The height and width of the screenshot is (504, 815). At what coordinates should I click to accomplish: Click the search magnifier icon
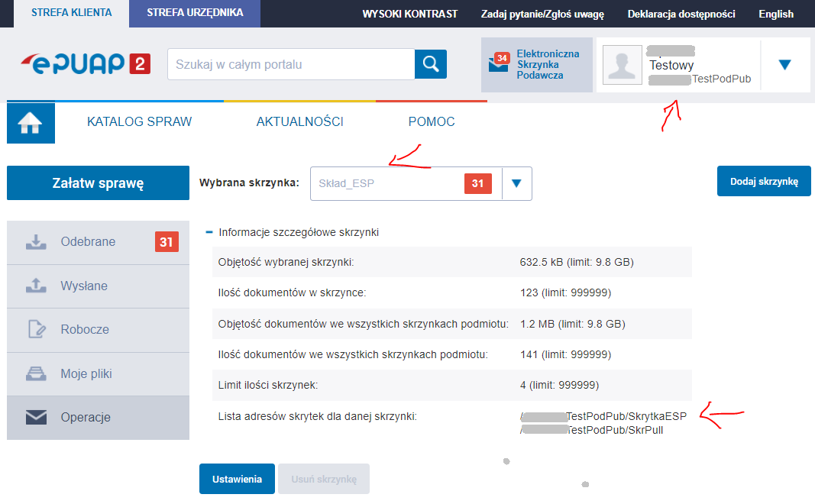(431, 64)
